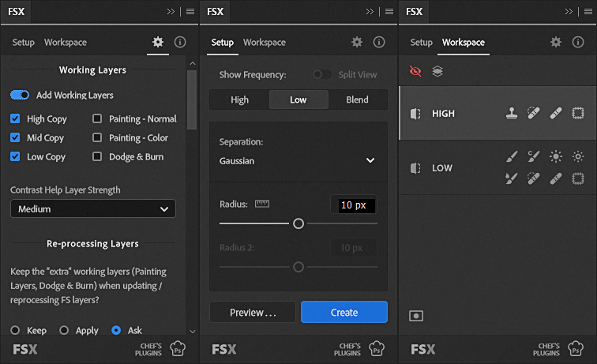Select the Keep radio option
Viewport: 597px width, 364px height.
[16, 330]
